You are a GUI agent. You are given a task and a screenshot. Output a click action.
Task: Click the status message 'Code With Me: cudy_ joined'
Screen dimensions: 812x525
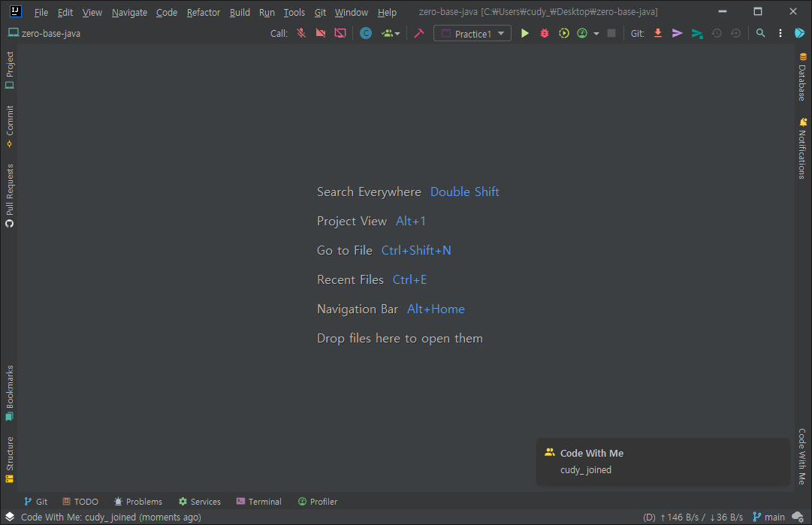111,517
